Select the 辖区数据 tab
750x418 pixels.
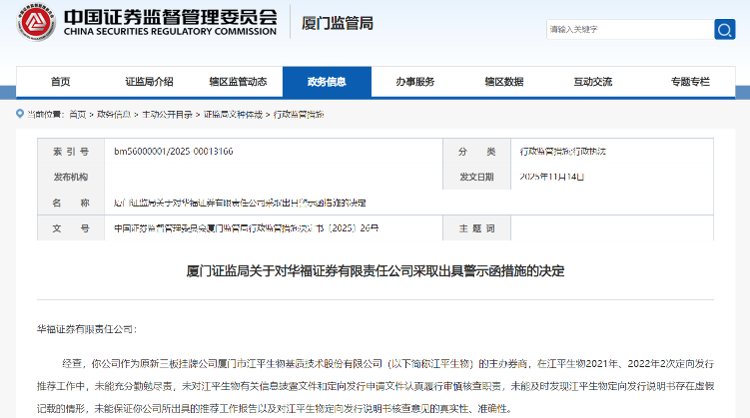point(503,82)
